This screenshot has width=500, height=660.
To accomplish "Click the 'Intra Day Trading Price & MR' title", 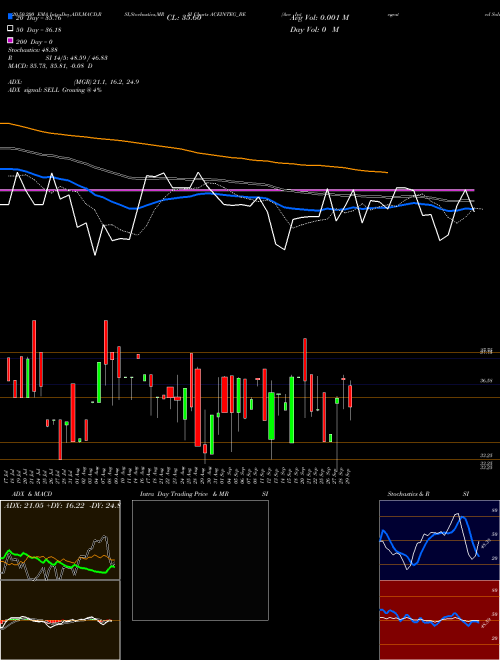I will pyautogui.click(x=184, y=494).
